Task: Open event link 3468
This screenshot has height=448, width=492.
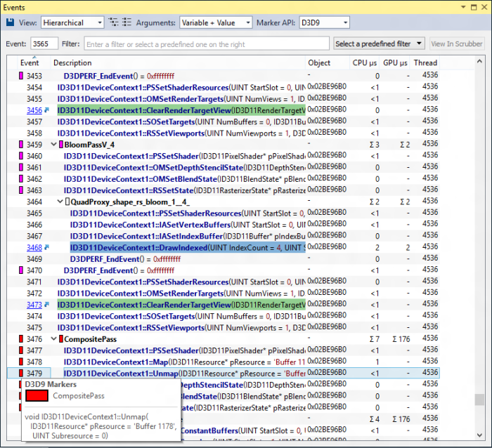Action: (x=34, y=247)
